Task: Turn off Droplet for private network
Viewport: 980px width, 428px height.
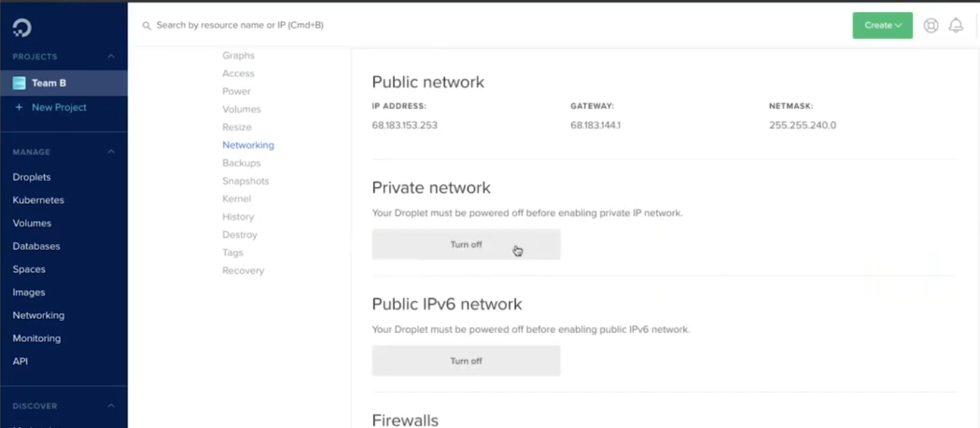Action: (466, 244)
